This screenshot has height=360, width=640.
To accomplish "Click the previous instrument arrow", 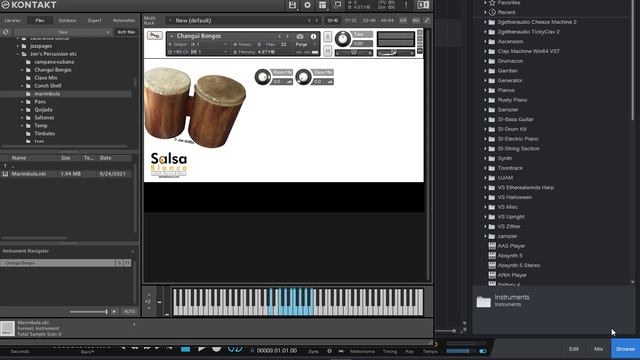I will tap(280, 36).
